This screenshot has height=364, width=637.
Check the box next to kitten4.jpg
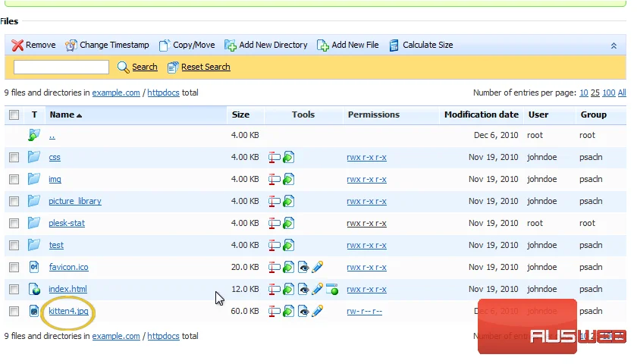(14, 311)
